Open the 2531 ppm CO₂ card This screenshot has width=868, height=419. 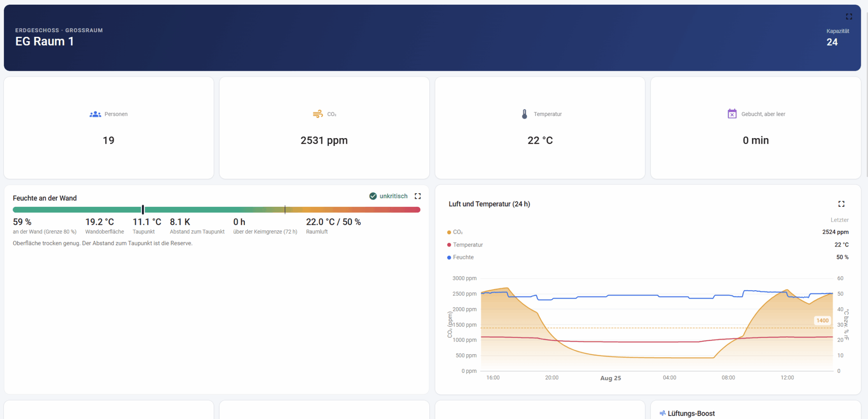click(324, 128)
